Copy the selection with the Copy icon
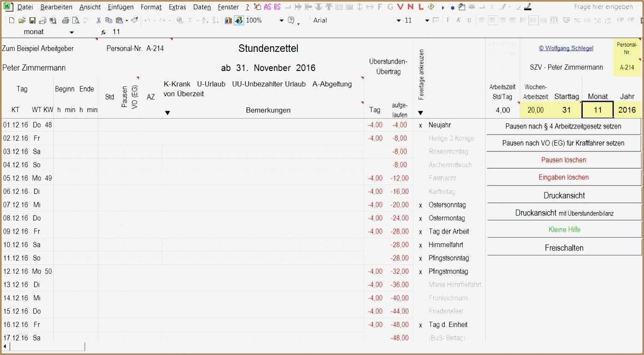Viewport: 644px width, 355px height. (110, 20)
